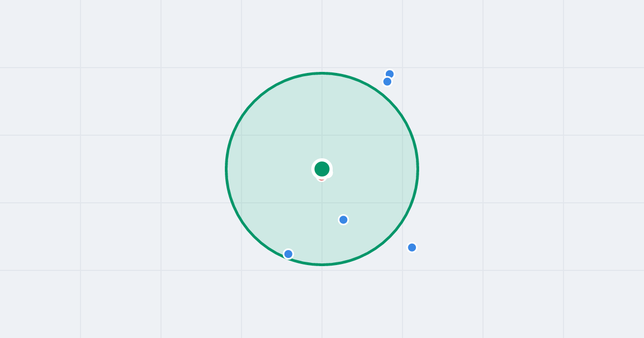Pick the partly hidden dot of the overlapping pair
The height and width of the screenshot is (338, 644).
(390, 74)
